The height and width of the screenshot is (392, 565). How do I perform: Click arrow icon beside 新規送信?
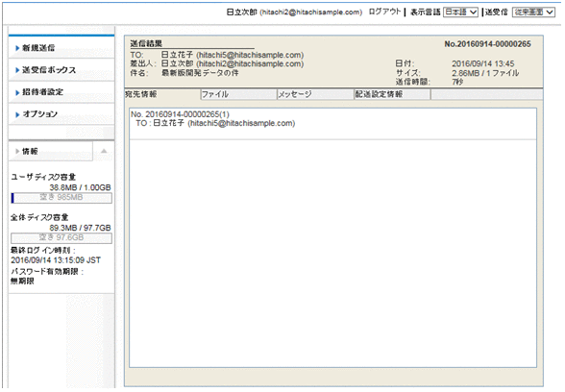click(17, 48)
